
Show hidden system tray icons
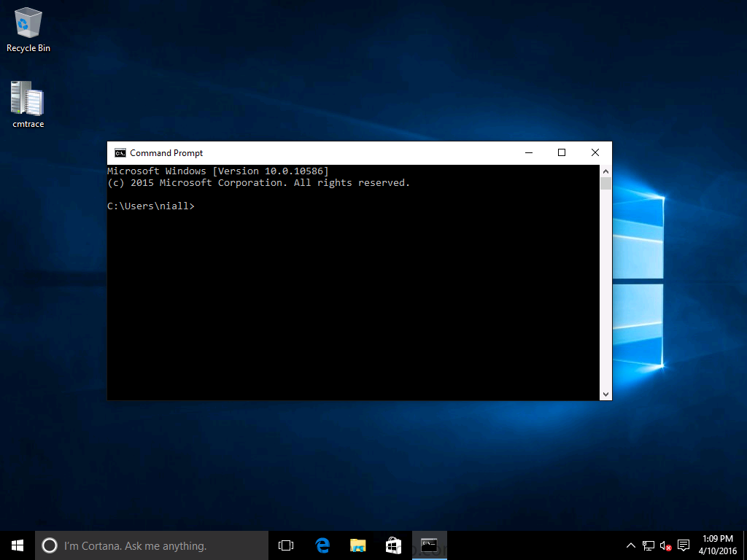coord(631,545)
